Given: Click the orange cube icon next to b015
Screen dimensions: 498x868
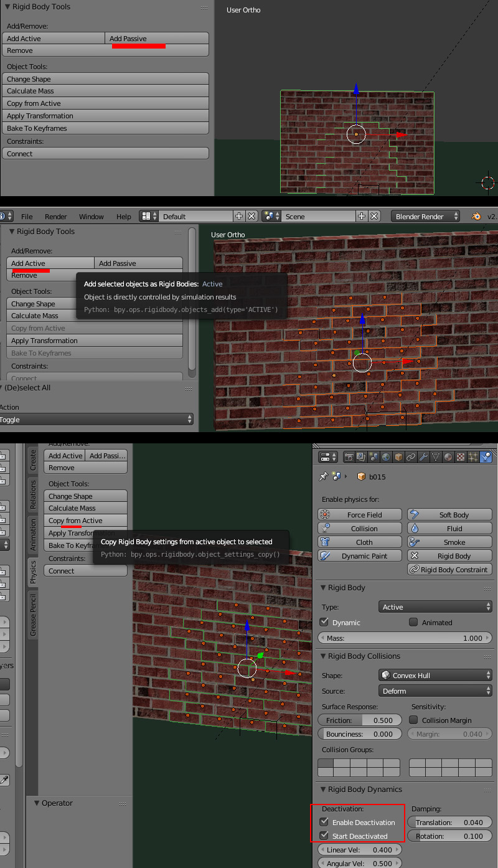Looking at the screenshot, I should click(361, 476).
